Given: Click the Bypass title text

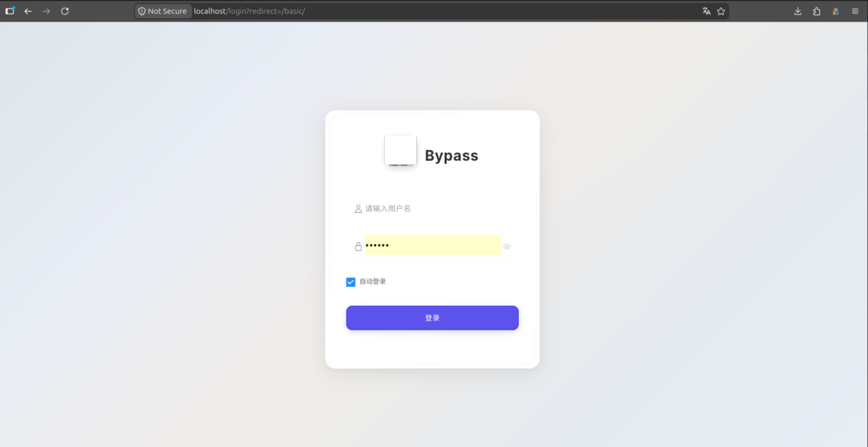Looking at the screenshot, I should click(x=452, y=156).
